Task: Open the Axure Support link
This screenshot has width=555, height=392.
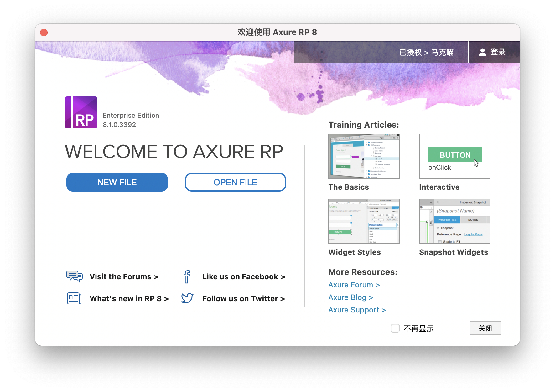Action: (x=357, y=310)
